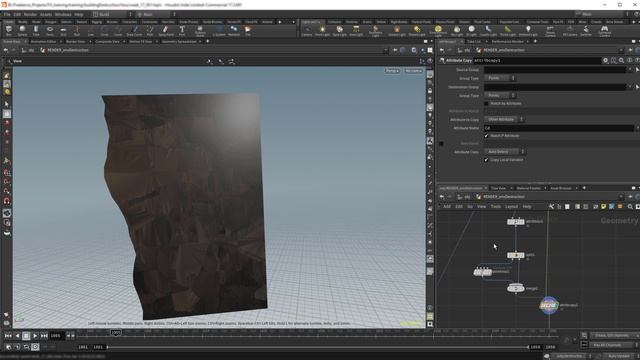
Task: Create a Caustic Light from the shelf
Action: pyautogui.click(x=488, y=31)
